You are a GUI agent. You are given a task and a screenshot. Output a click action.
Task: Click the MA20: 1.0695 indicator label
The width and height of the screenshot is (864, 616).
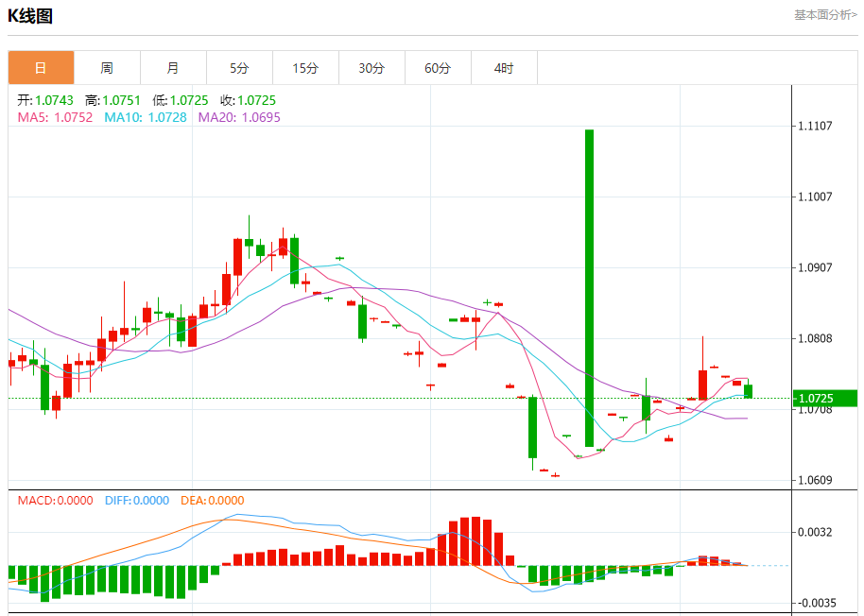(239, 117)
